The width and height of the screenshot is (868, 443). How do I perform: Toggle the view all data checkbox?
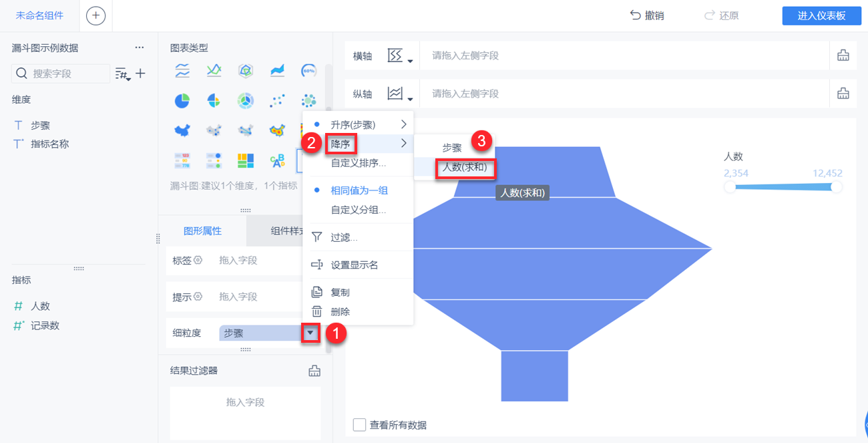click(359, 425)
